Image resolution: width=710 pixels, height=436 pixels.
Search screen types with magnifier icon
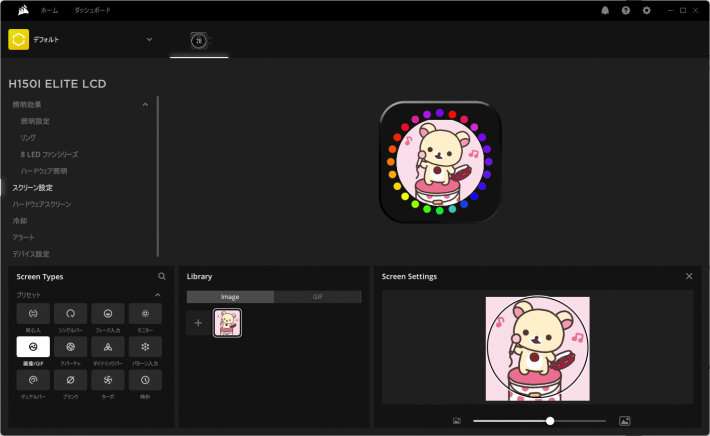pyautogui.click(x=162, y=276)
